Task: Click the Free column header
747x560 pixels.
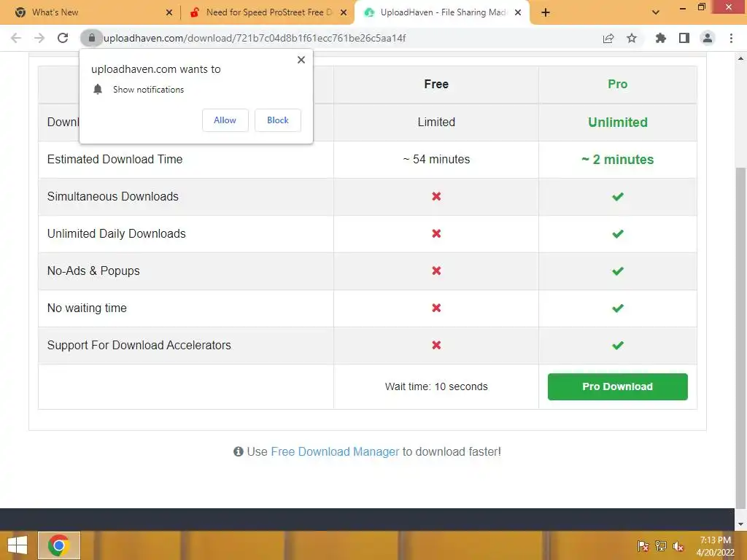Action: (x=436, y=85)
